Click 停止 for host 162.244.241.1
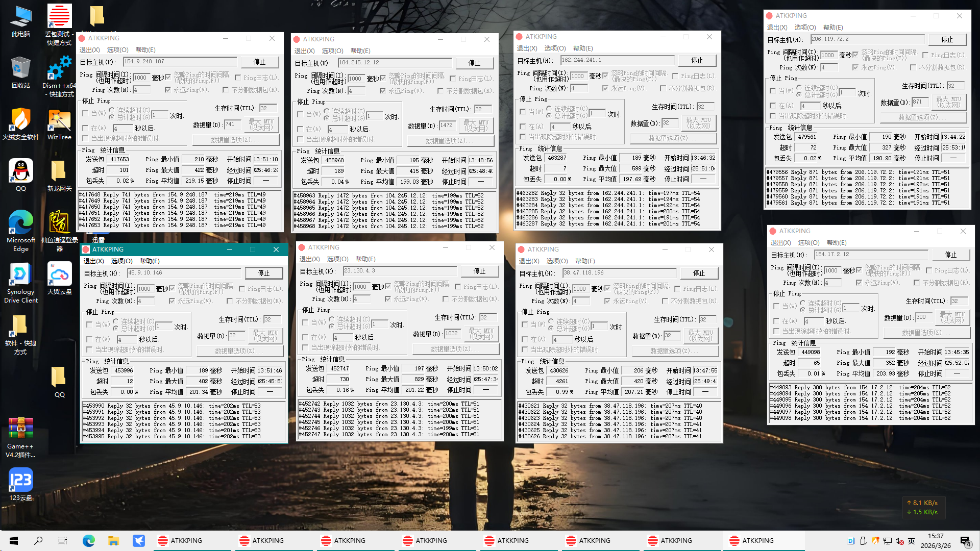980x551 pixels. click(697, 60)
